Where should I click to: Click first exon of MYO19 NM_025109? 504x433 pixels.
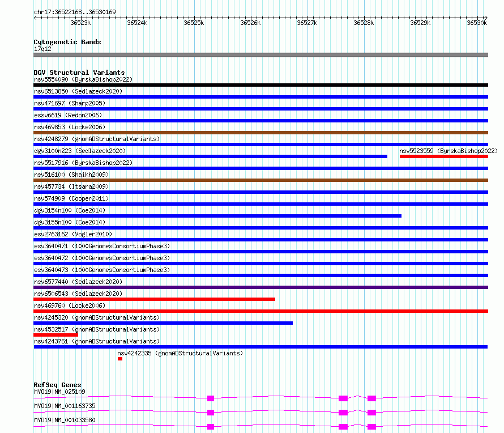tap(211, 398)
